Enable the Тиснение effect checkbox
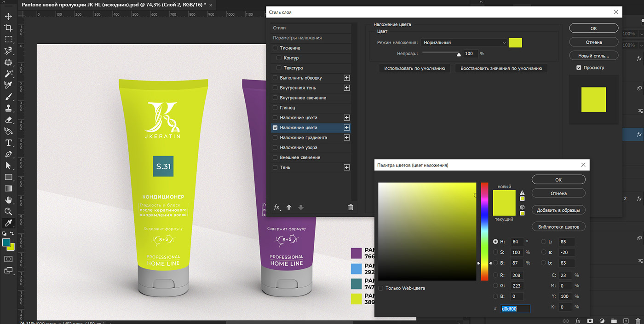 [275, 48]
